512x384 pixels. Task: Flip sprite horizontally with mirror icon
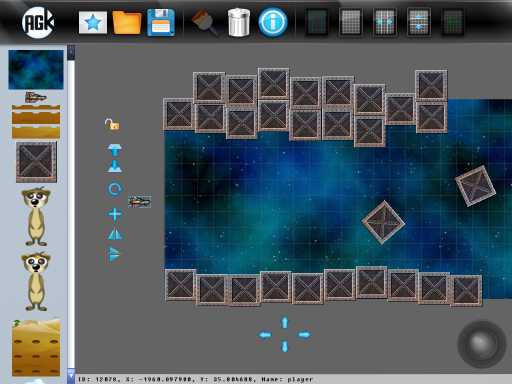point(115,233)
